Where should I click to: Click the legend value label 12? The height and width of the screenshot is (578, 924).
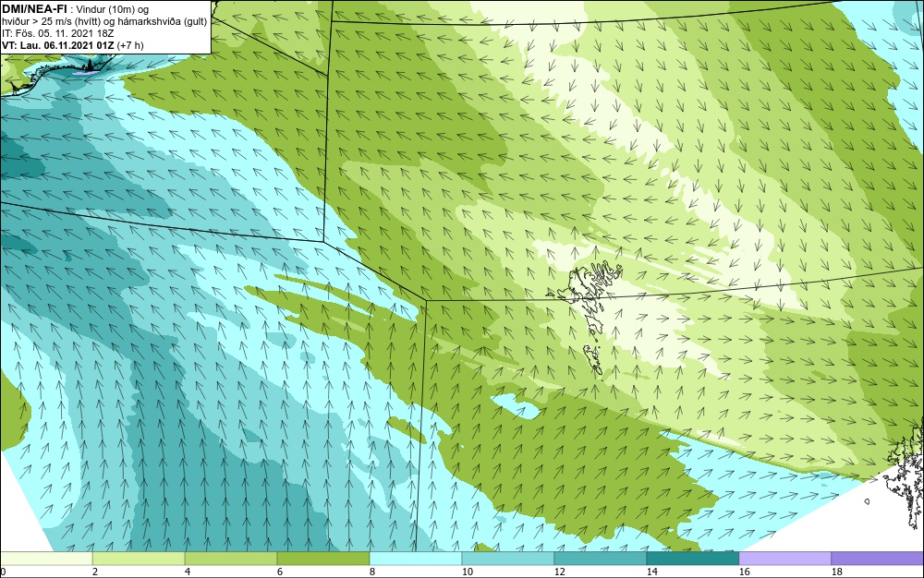560,572
